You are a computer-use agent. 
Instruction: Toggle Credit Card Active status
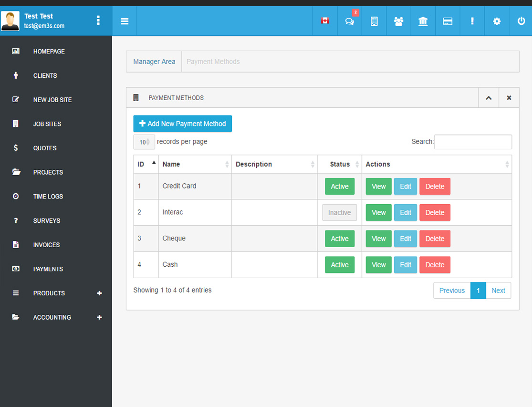pos(340,186)
